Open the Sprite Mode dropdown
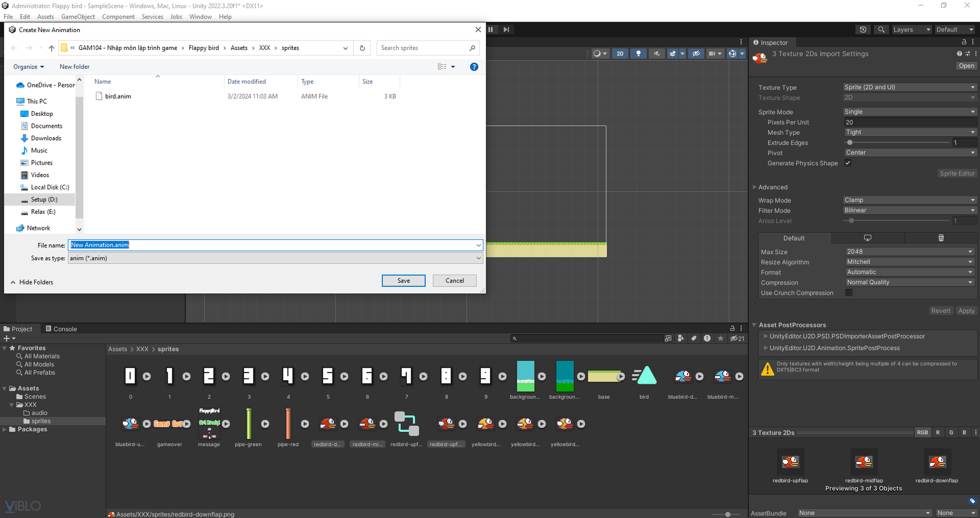Screen dimensions: 980x518 [x=909, y=112]
